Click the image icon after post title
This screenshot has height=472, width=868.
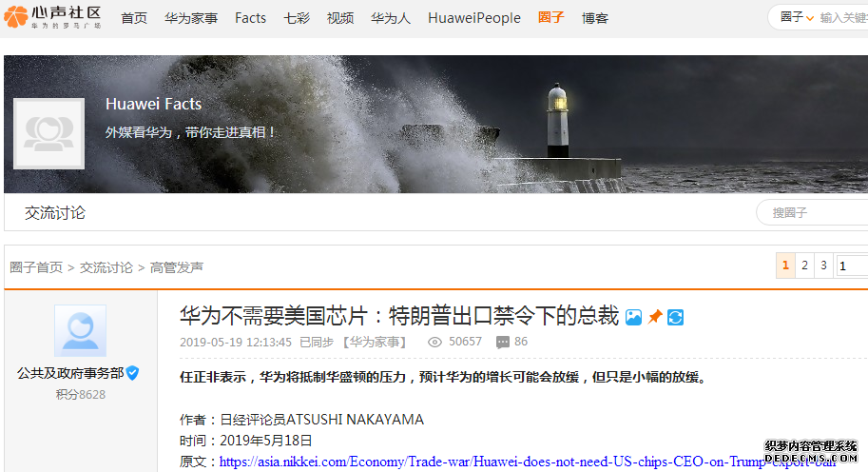633,318
